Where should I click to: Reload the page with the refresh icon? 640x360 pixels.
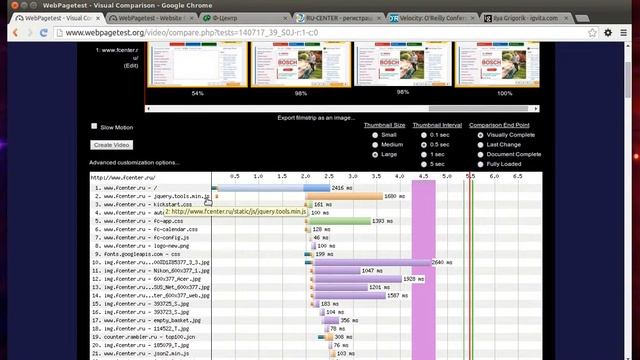43,33
